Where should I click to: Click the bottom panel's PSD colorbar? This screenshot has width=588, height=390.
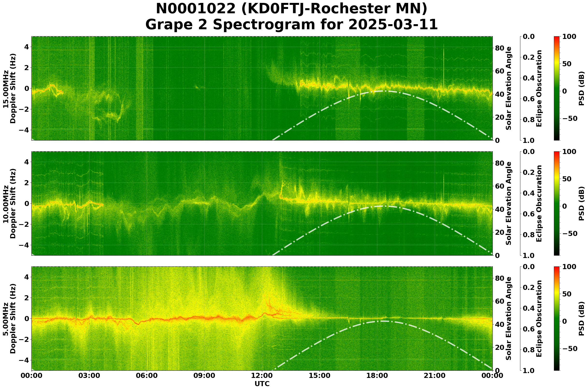557,319
